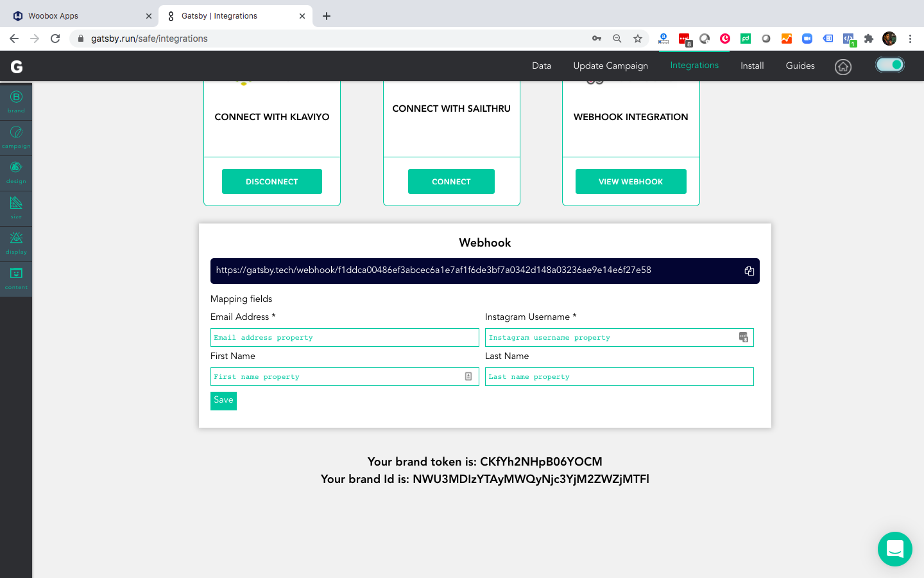Screen dimensions: 924x578
Task: Open the campaign sidebar item
Action: coord(16,137)
